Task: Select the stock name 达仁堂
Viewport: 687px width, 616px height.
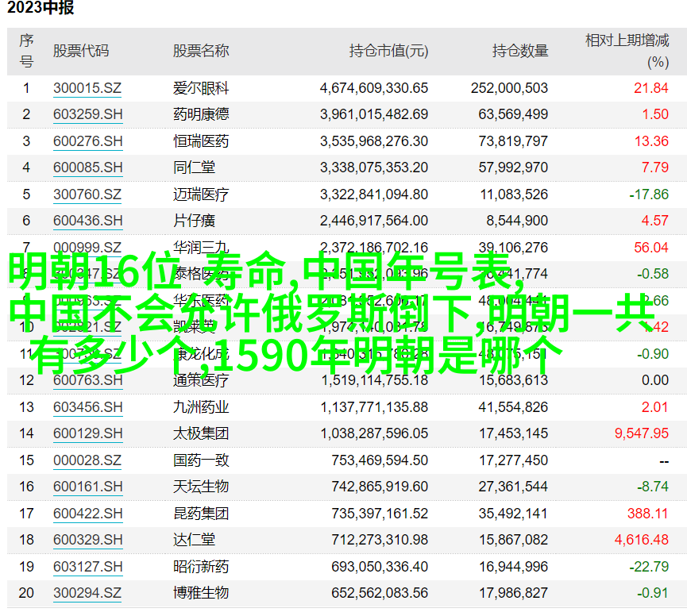Action: click(194, 540)
